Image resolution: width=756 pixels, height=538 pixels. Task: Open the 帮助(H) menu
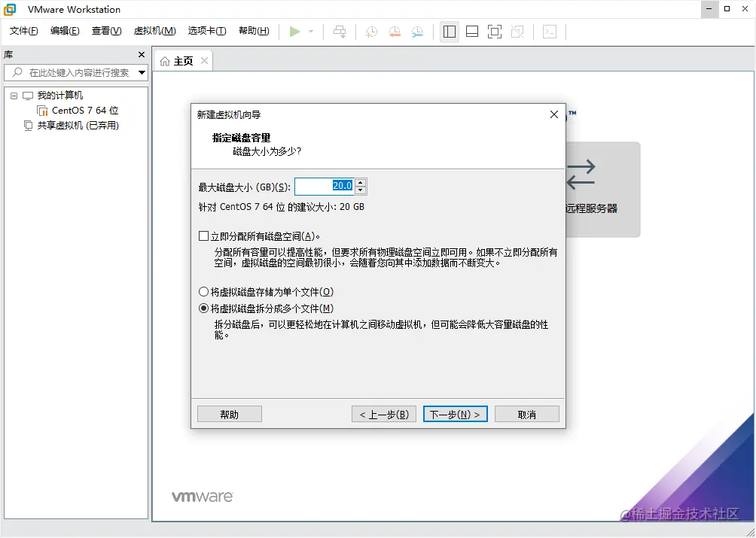(x=254, y=31)
